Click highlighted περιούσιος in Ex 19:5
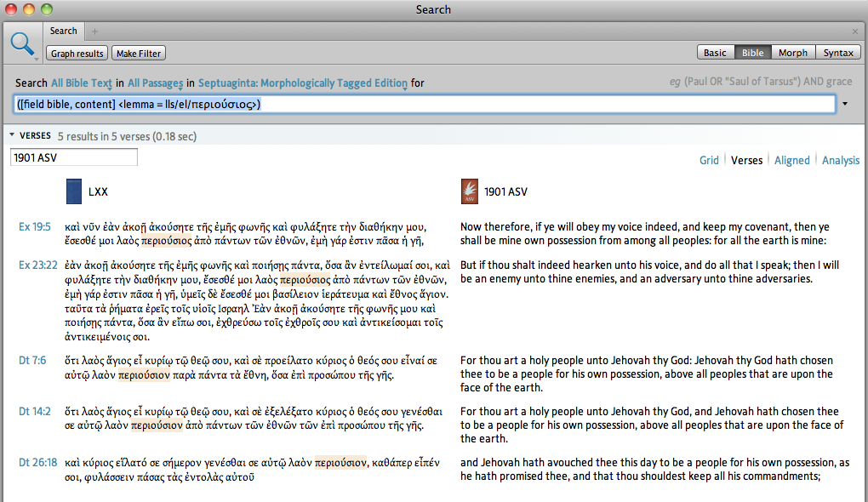Viewport: 868px width, 502px height. tap(166, 241)
